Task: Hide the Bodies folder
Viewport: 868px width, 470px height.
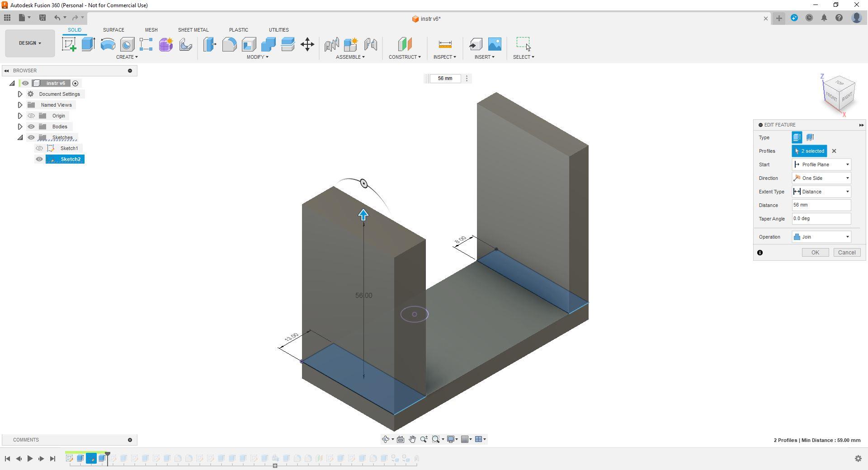Action: (x=31, y=127)
